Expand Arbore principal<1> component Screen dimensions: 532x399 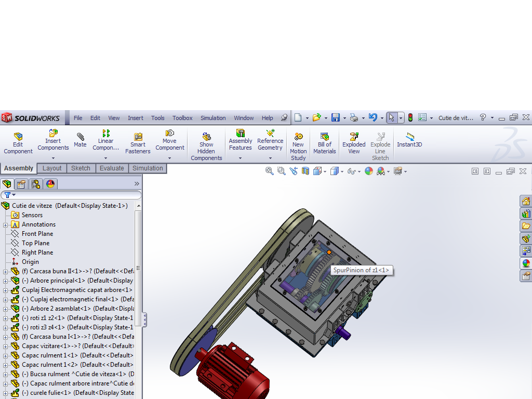coord(5,281)
